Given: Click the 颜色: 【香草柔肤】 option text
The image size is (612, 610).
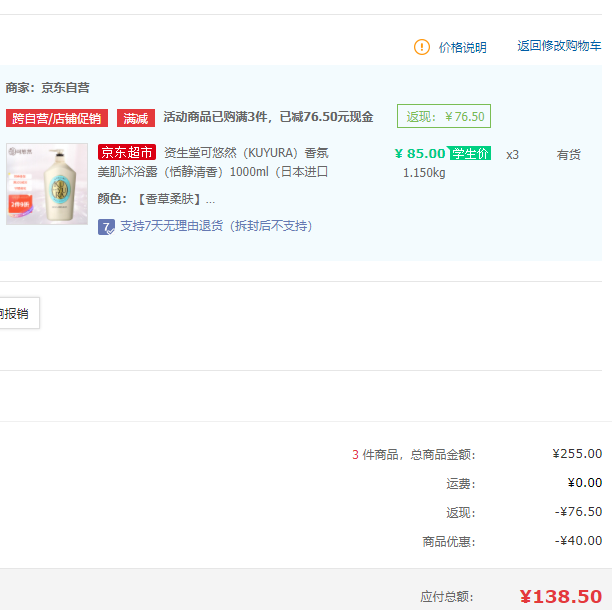Looking at the screenshot, I should pos(156,199).
